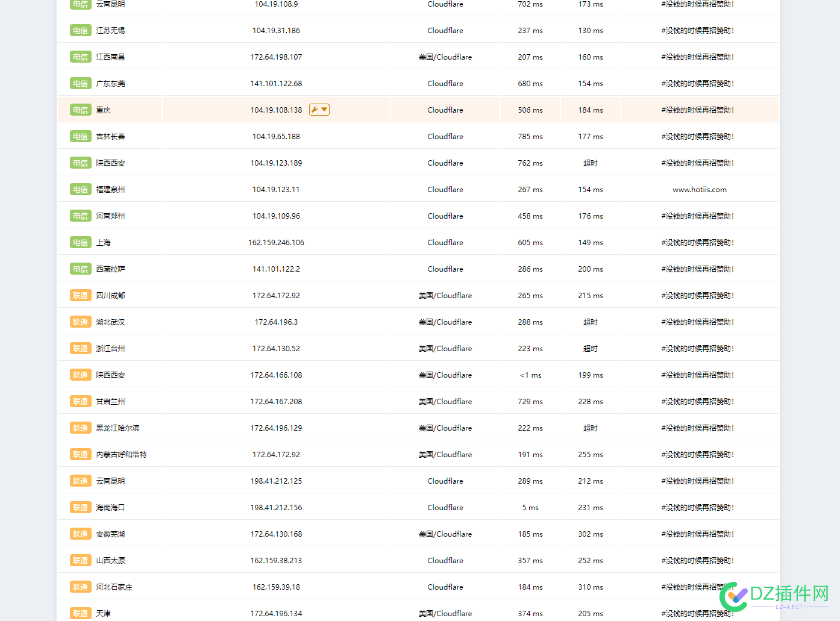840x621 pixels.
Task: Select Cloudflare location in 山西太原 row
Action: [x=445, y=561]
